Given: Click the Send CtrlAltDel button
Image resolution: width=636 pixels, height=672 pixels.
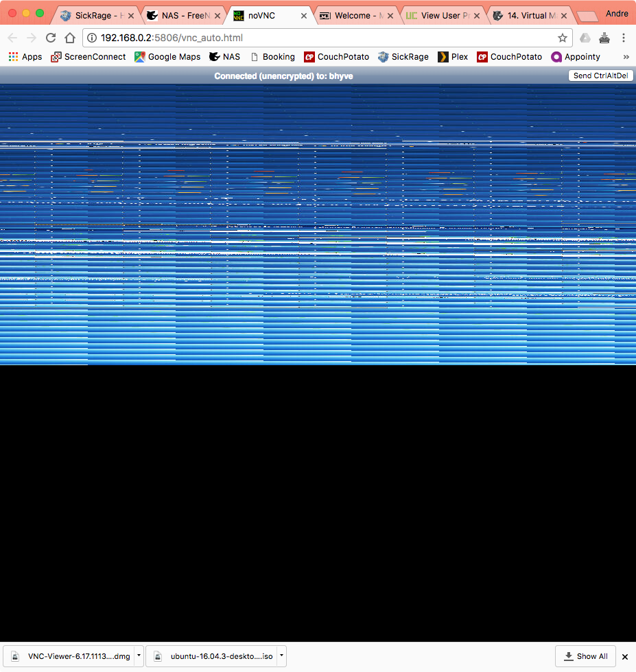Looking at the screenshot, I should coord(600,76).
